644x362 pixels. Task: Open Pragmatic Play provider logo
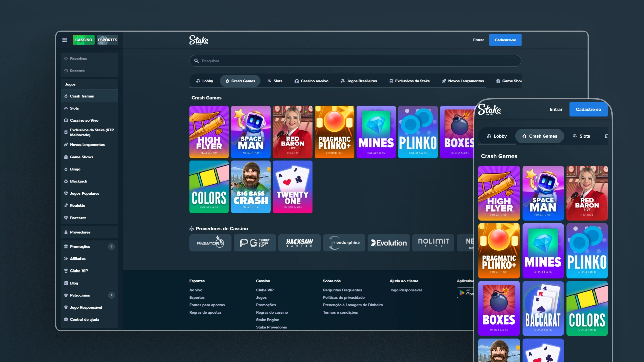click(210, 243)
